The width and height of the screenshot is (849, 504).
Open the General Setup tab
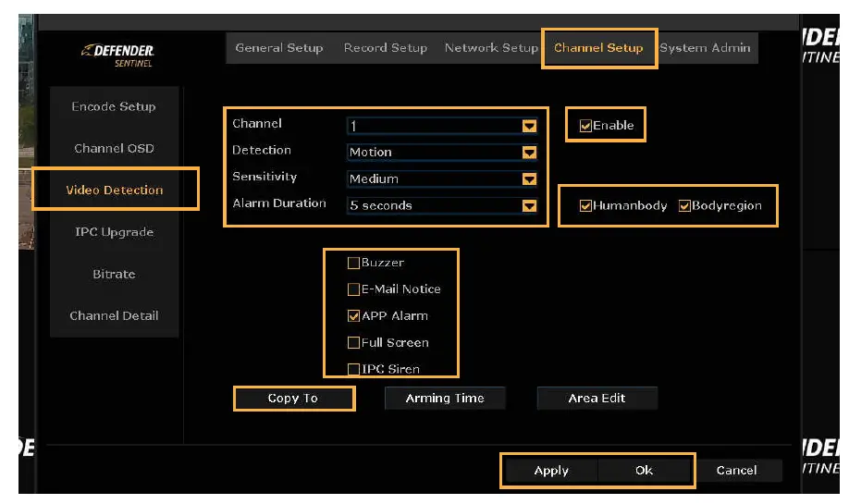point(279,48)
